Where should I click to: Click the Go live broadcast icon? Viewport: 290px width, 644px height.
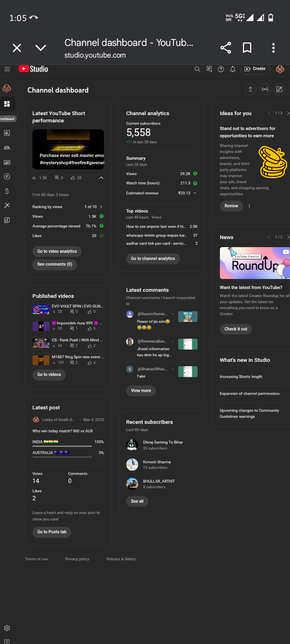click(265, 89)
